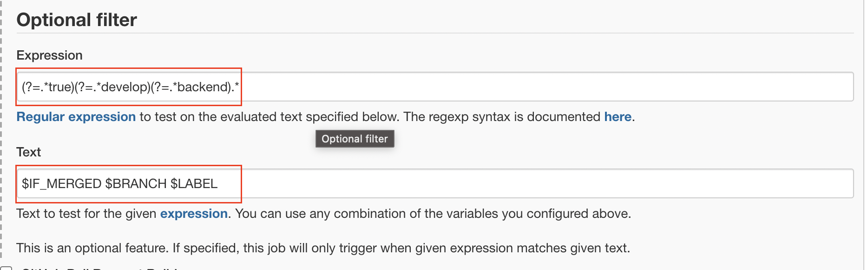Place cursor on "$BRANCH" in Text field
Image resolution: width=868 pixels, height=270 pixels.
(136, 183)
